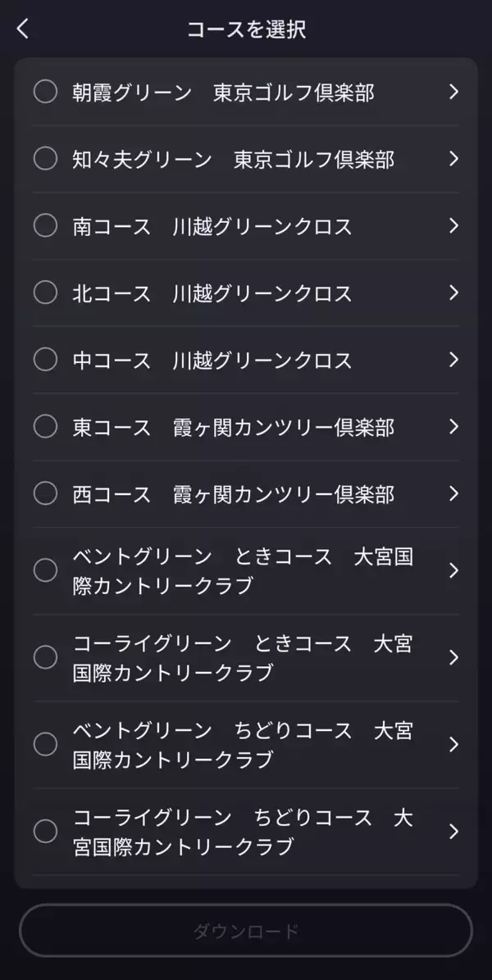The height and width of the screenshot is (980, 492).
Task: Pick the 中コース 川越グリーンクロス radio button
Action: click(x=45, y=360)
